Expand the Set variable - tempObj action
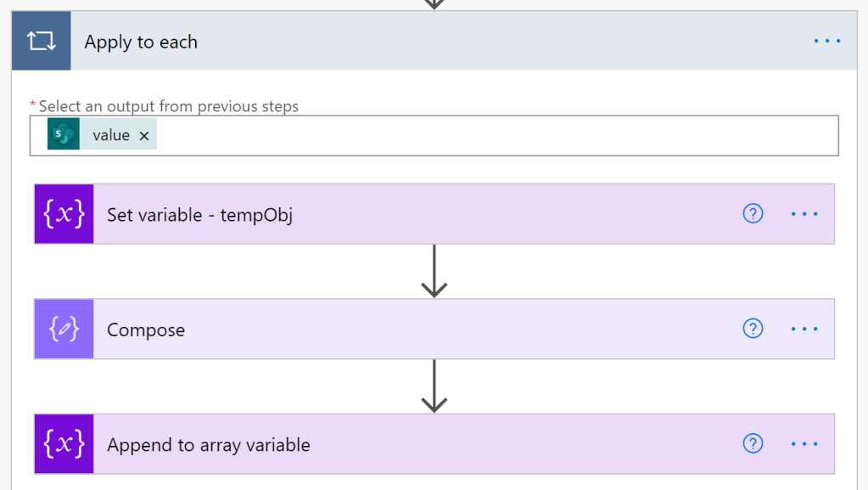 [407, 214]
